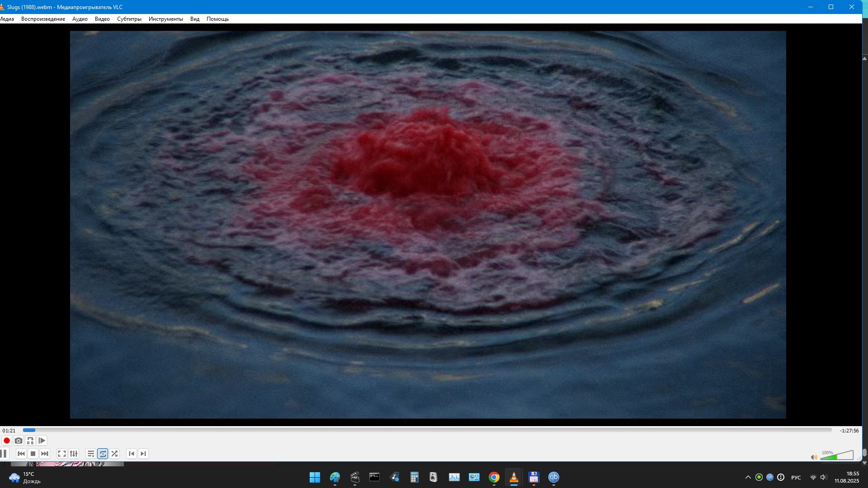Toggle random shuffle playback
This screenshot has width=868, height=488.
(114, 454)
